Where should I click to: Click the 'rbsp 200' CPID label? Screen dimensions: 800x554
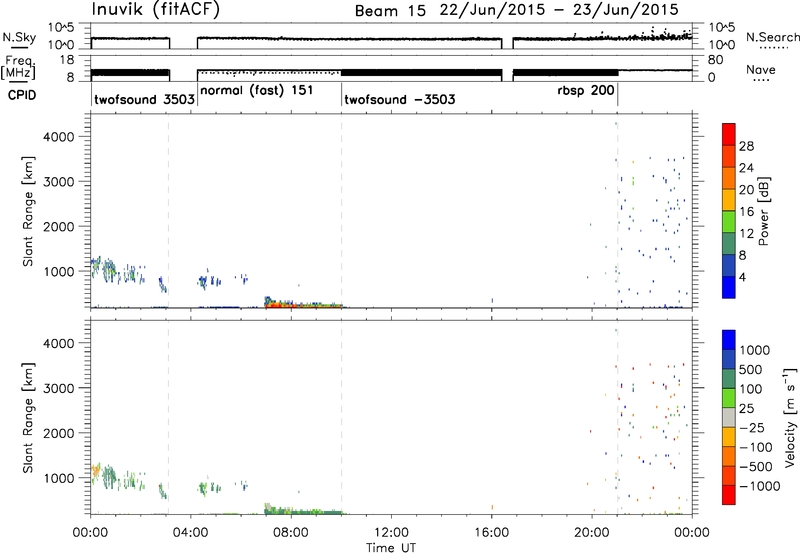(586, 91)
